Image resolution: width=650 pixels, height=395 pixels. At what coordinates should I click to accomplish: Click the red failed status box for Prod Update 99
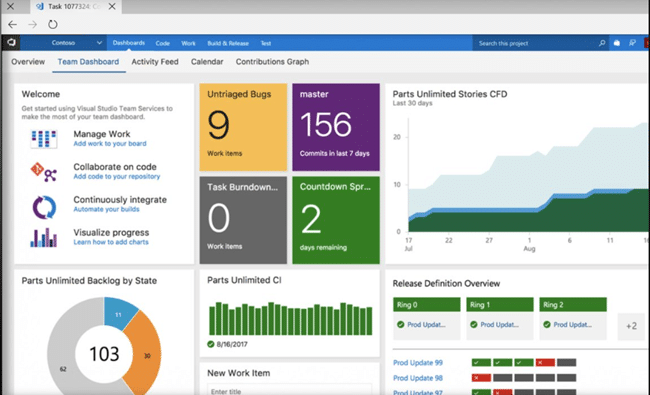click(545, 363)
